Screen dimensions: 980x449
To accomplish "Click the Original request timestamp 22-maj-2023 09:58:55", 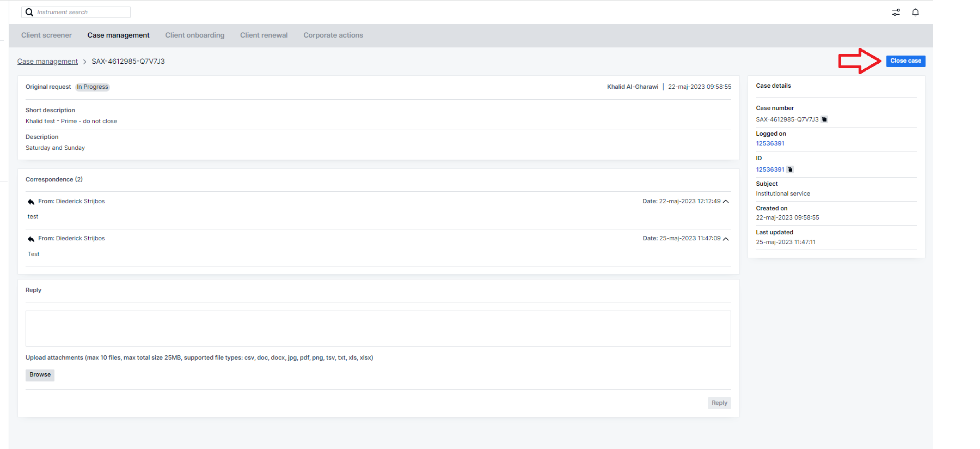I will point(700,87).
